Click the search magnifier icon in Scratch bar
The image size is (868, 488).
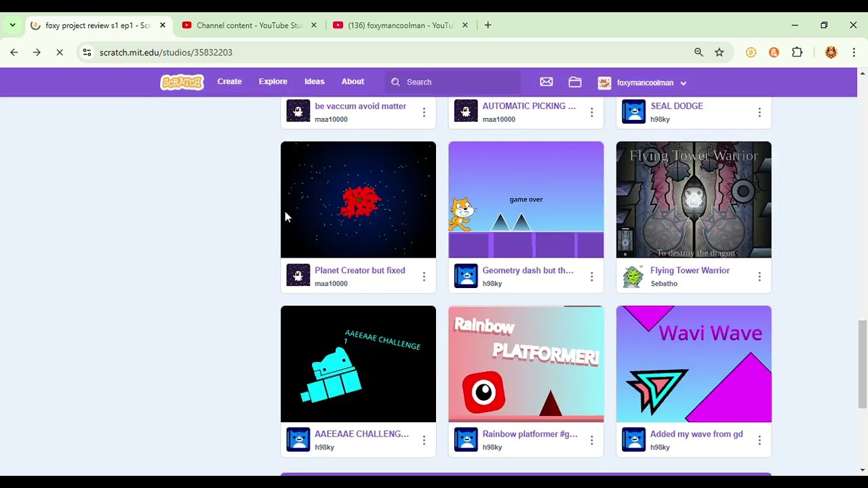pos(395,82)
